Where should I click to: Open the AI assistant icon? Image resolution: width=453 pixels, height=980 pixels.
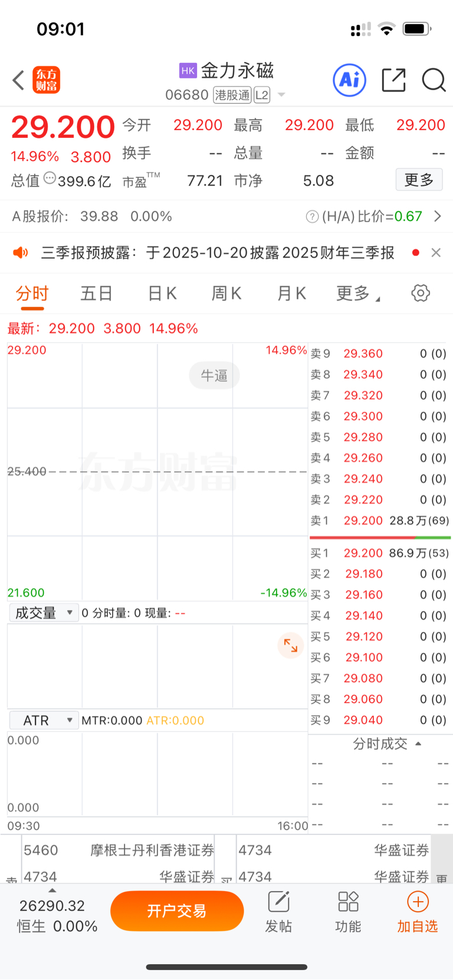coord(350,80)
